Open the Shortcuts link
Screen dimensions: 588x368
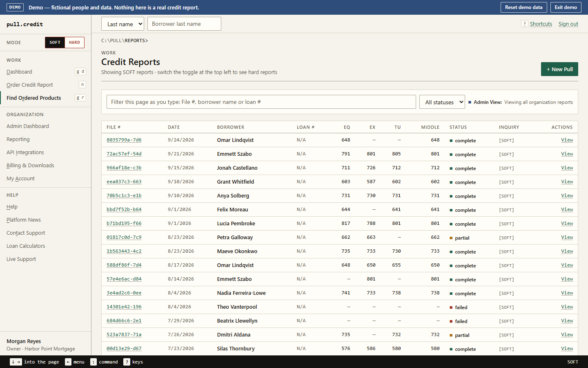pyautogui.click(x=541, y=24)
